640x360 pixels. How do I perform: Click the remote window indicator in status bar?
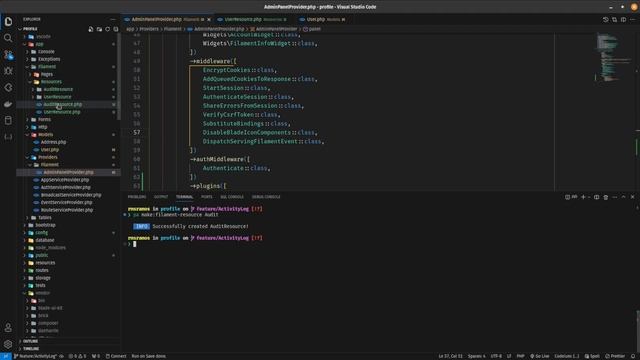pyautogui.click(x=6, y=356)
